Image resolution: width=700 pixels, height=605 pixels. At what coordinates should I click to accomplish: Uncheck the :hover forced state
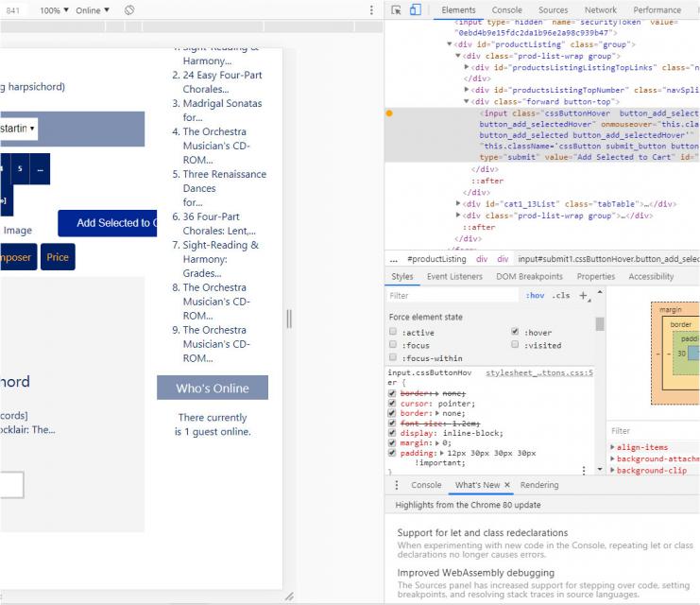coord(515,332)
